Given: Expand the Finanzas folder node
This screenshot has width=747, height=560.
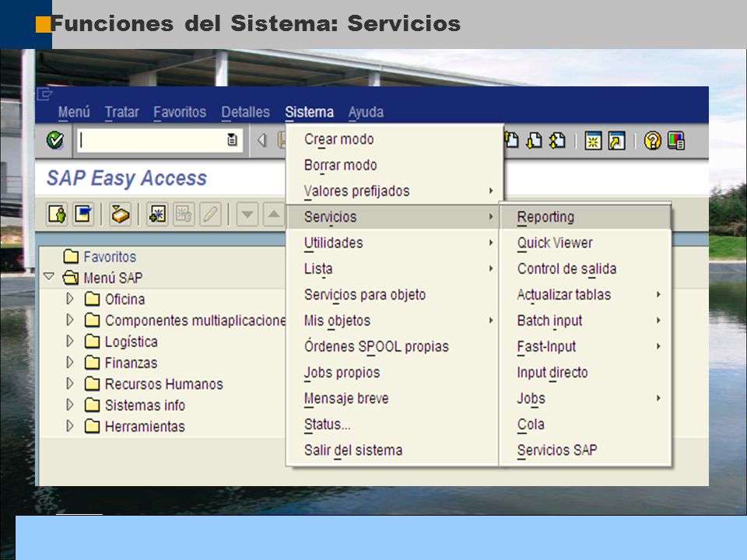Looking at the screenshot, I should 70,362.
